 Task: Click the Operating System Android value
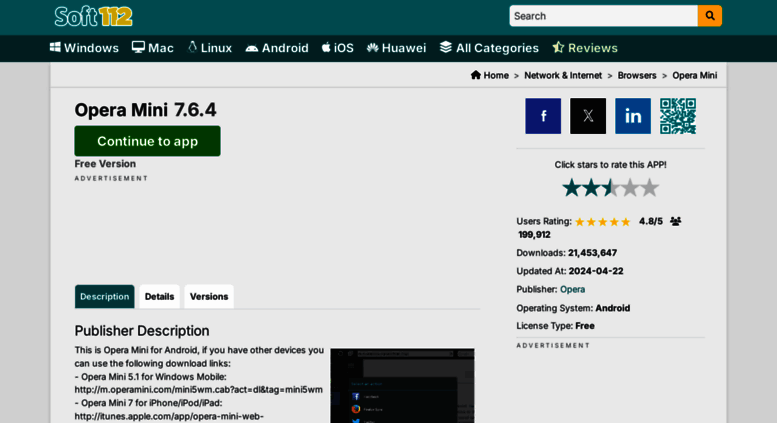click(612, 308)
